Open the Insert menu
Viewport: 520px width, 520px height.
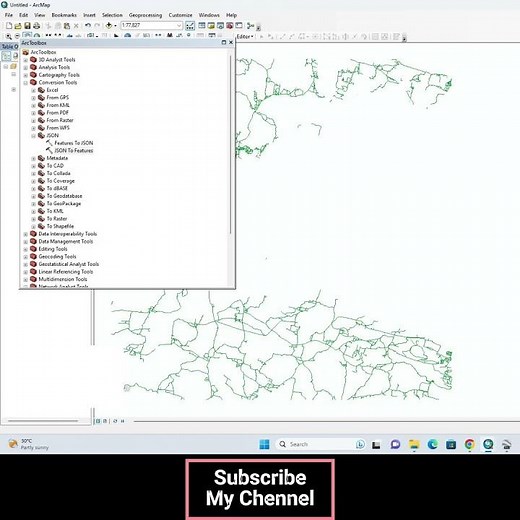89,15
